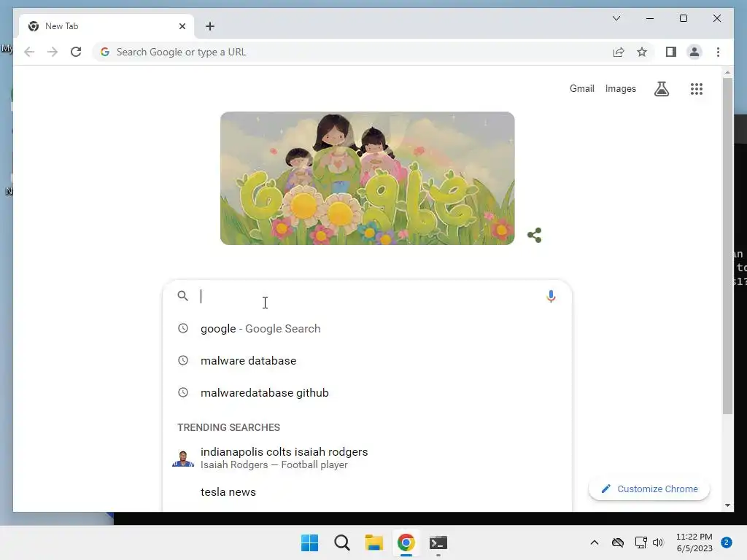Open the Google apps grid
This screenshot has width=747, height=560.
[697, 88]
